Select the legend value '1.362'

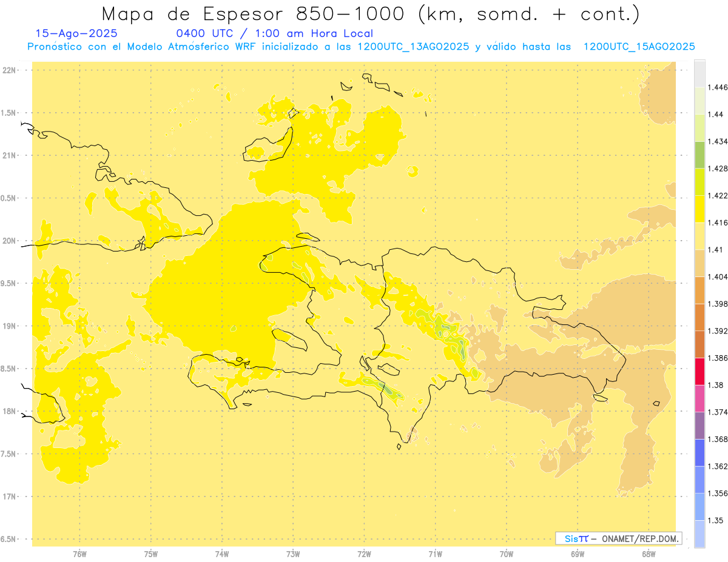click(717, 466)
